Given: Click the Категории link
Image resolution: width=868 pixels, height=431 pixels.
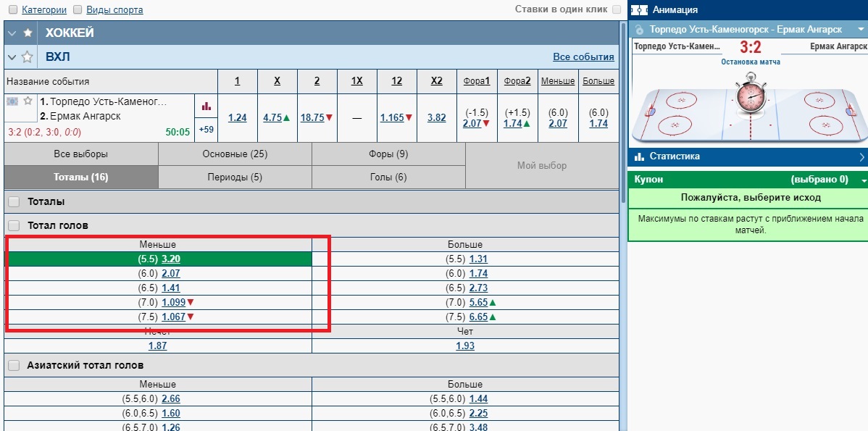Looking at the screenshot, I should pos(44,10).
